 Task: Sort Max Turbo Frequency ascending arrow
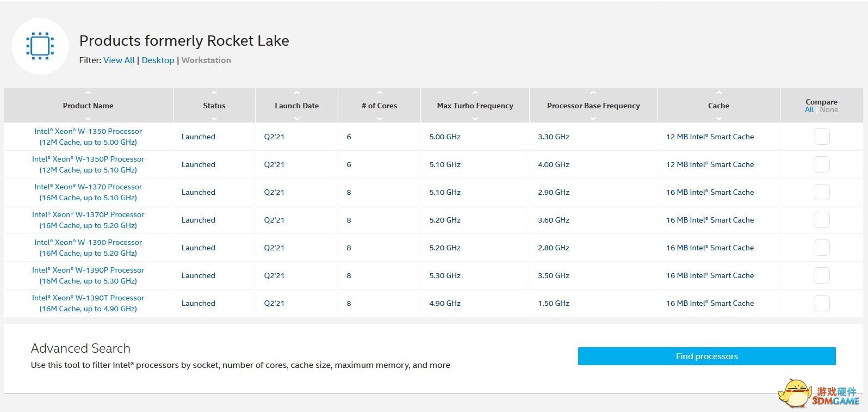[x=475, y=93]
